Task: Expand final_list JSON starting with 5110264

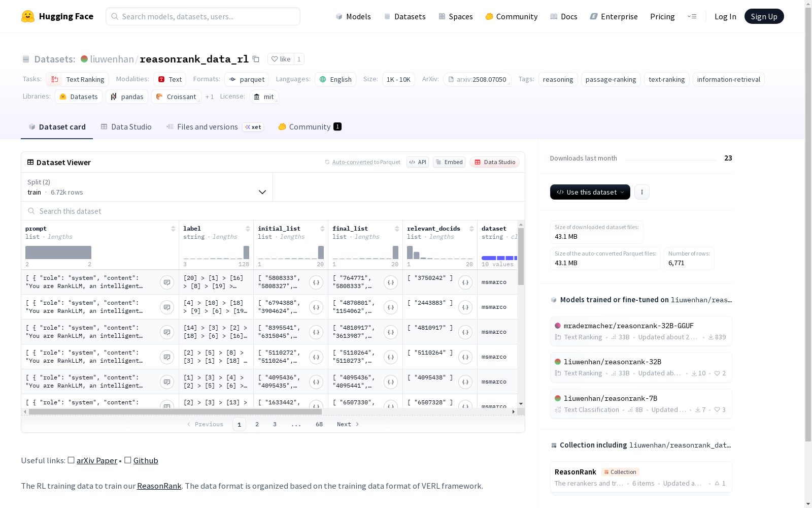Action: [x=391, y=357]
